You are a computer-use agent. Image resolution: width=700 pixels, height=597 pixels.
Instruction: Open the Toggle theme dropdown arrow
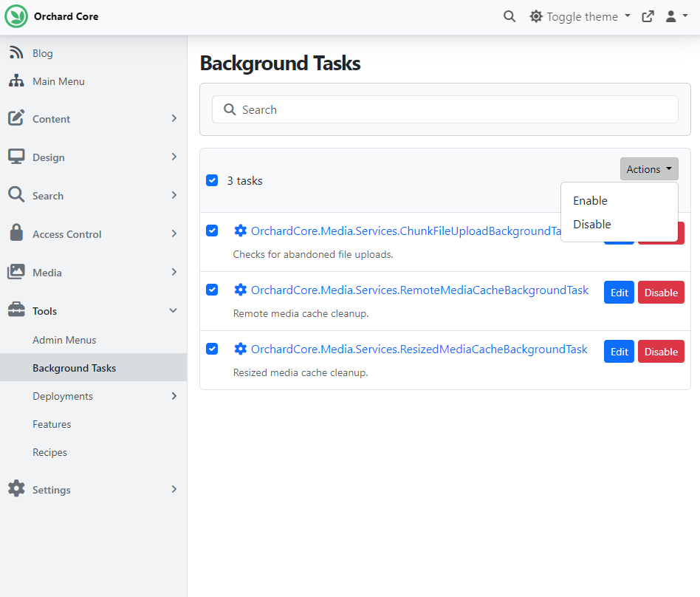tap(628, 16)
